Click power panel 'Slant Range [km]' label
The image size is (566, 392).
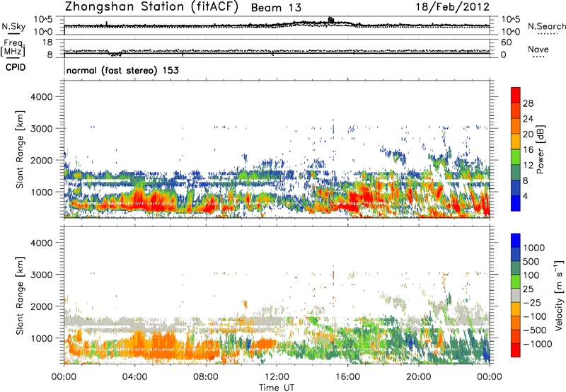[20, 149]
